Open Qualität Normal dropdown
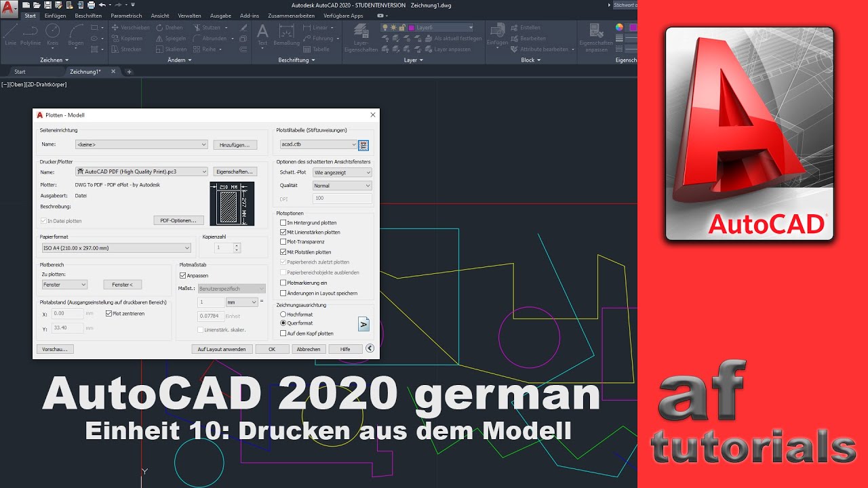The image size is (868, 488). 342,185
